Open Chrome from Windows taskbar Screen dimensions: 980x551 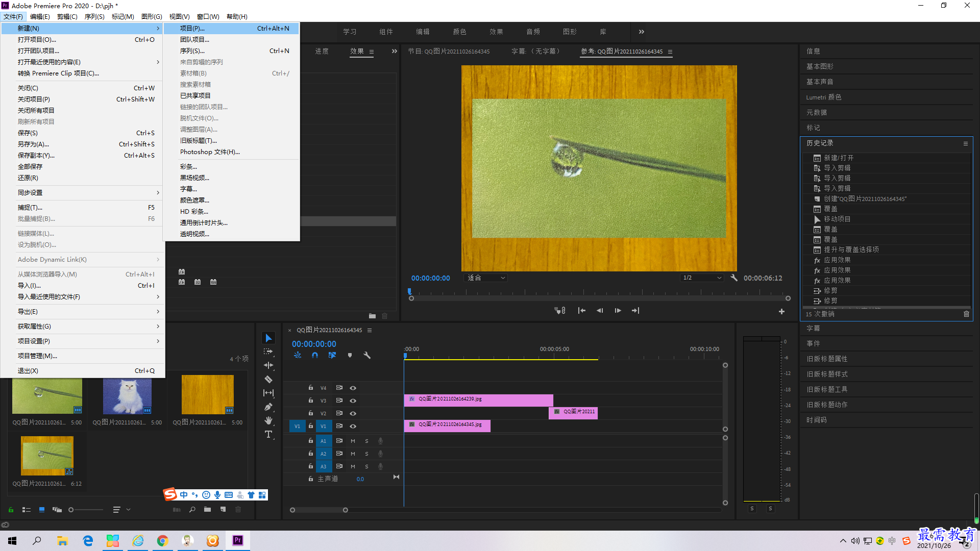click(x=162, y=541)
